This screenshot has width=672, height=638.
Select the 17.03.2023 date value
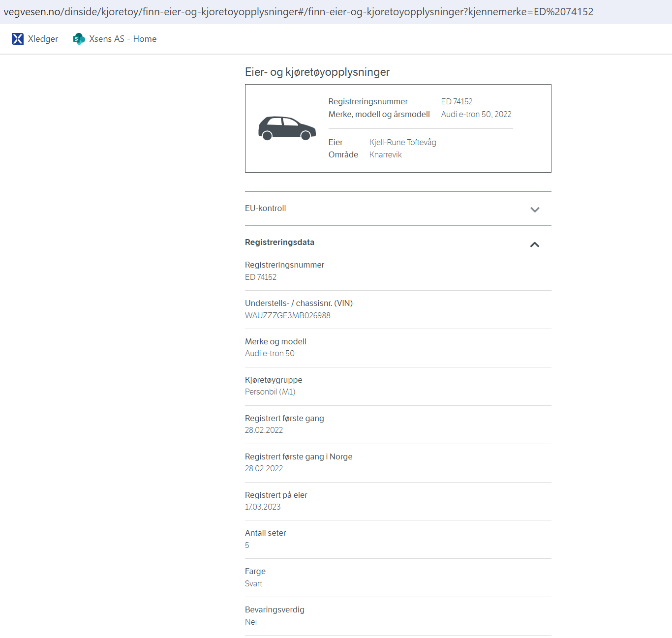click(263, 507)
